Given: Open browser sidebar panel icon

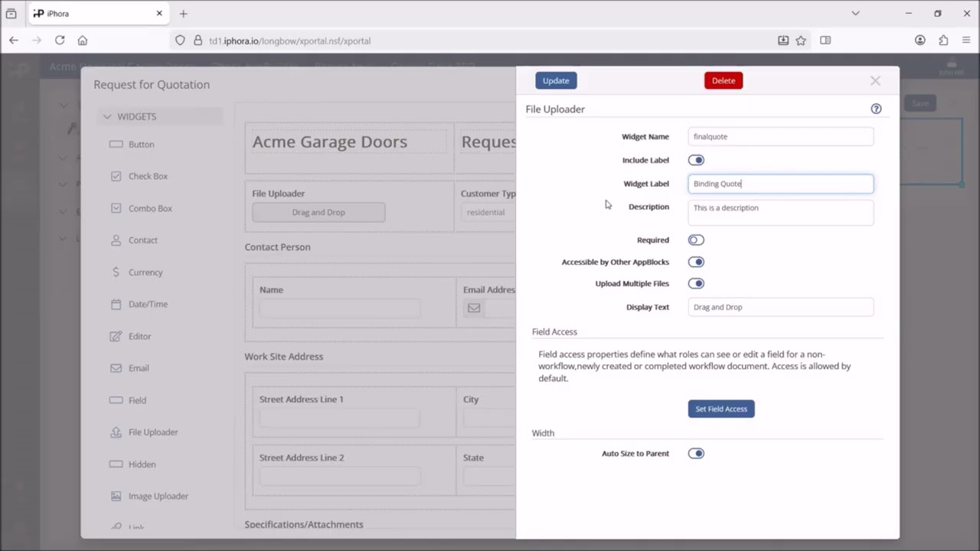Looking at the screenshot, I should pos(825,41).
